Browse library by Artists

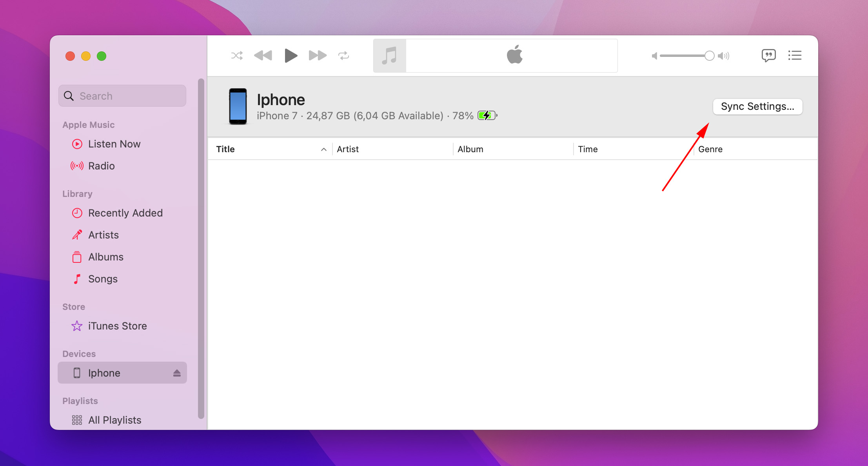point(122,235)
